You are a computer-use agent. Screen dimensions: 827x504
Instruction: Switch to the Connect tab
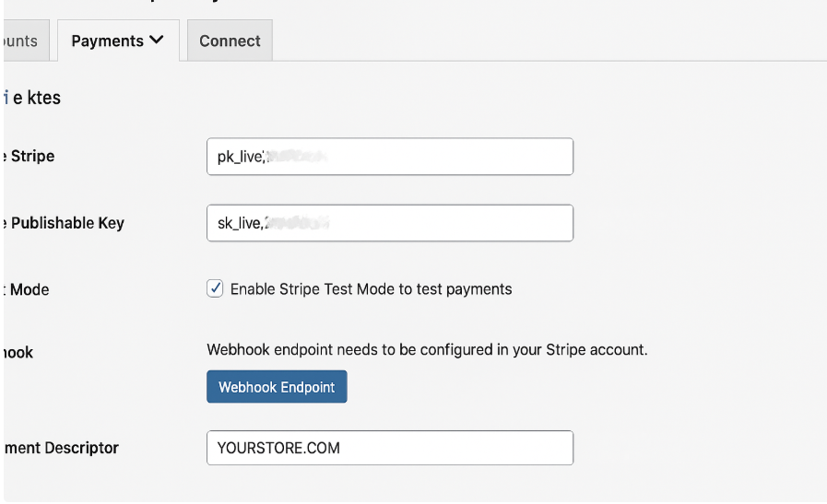(x=230, y=41)
